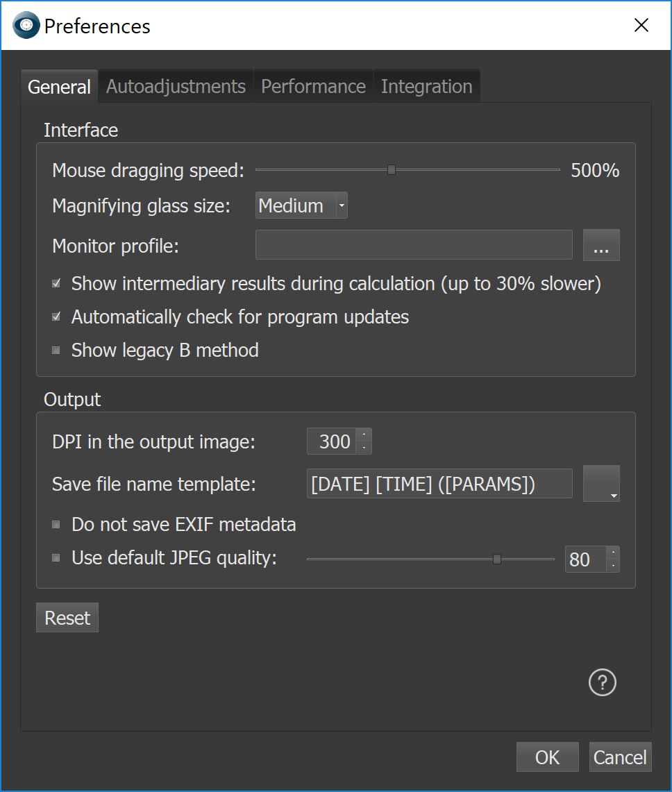
Task: Toggle Show intermediary results checkbox
Action: [x=56, y=283]
